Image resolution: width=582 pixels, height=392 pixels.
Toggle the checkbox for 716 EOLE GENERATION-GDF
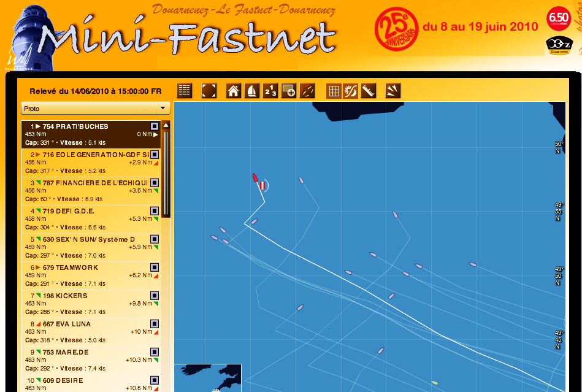[155, 155]
